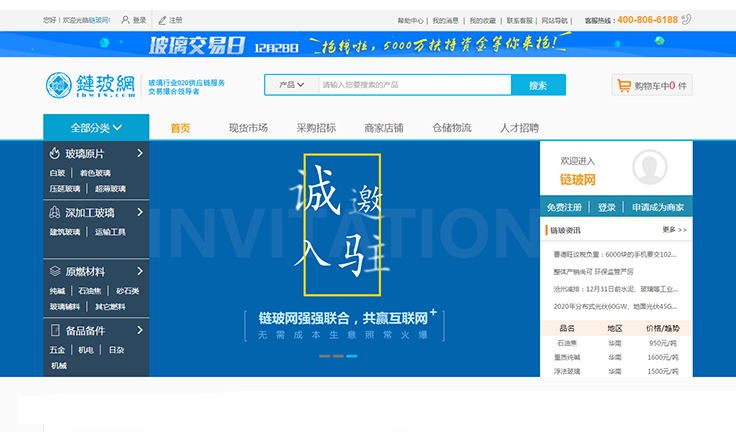Open the shopping cart icon
The width and height of the screenshot is (736, 432).
coord(624,85)
